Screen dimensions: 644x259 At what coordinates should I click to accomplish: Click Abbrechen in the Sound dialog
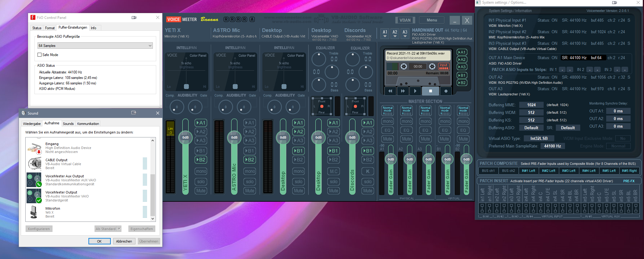pos(124,241)
